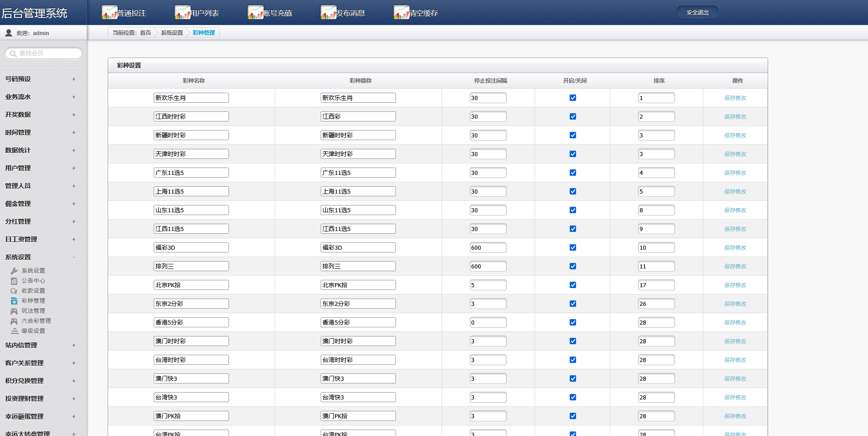Click the 彩种设置 panel title

click(129, 65)
